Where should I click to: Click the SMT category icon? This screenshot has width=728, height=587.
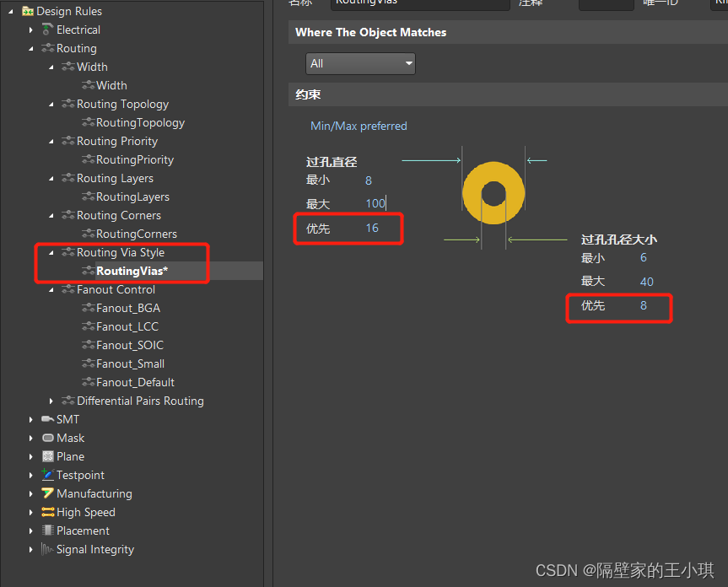(47, 419)
